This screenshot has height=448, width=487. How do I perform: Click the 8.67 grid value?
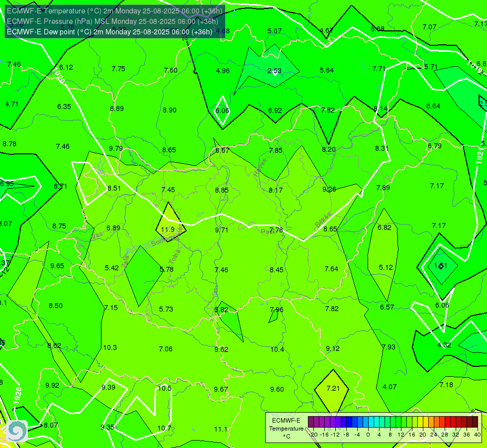point(222,150)
